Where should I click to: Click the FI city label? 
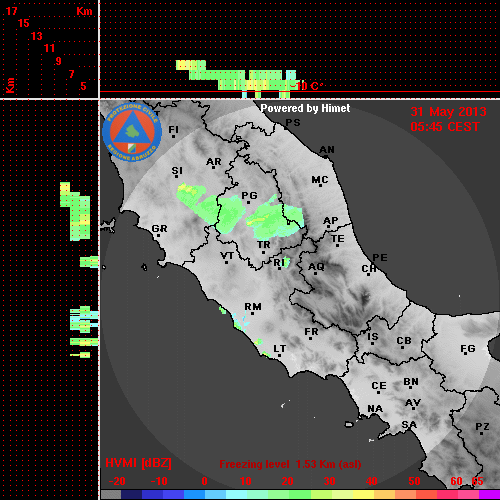(173, 129)
